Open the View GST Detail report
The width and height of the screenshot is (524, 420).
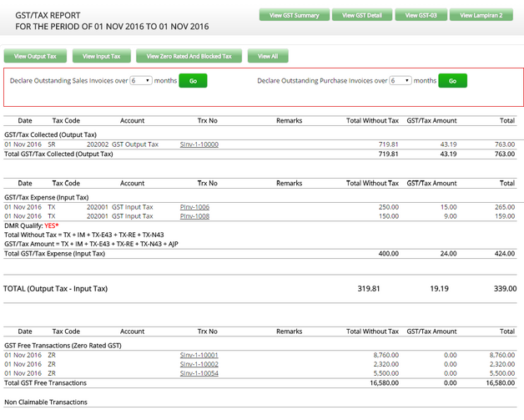(x=362, y=15)
